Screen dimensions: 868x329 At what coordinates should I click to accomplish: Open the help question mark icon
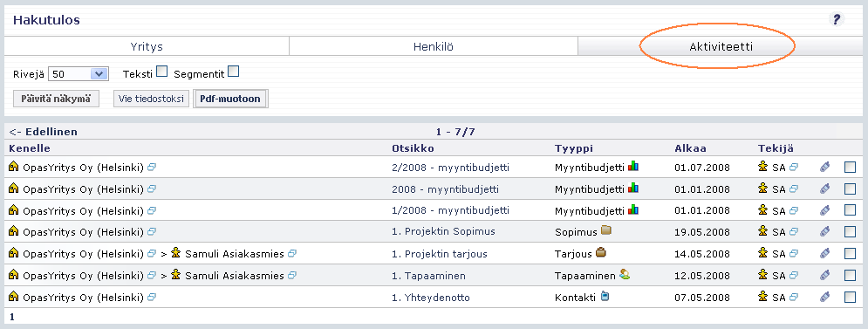[837, 19]
